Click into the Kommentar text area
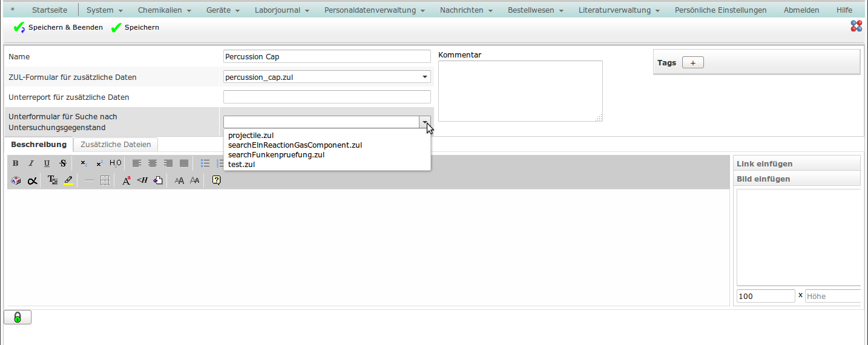Screen dimensions: 868x345 click(520, 91)
